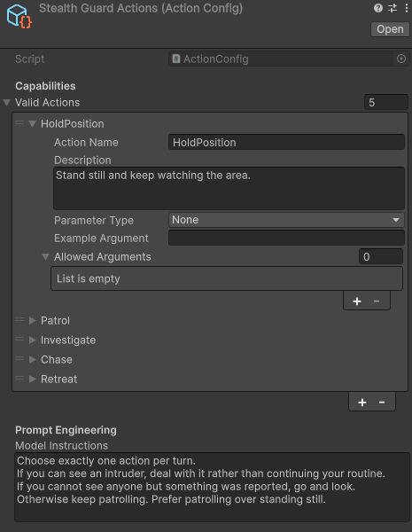The image size is (412, 532).
Task: Open the help reference icon
Action: click(x=378, y=8)
